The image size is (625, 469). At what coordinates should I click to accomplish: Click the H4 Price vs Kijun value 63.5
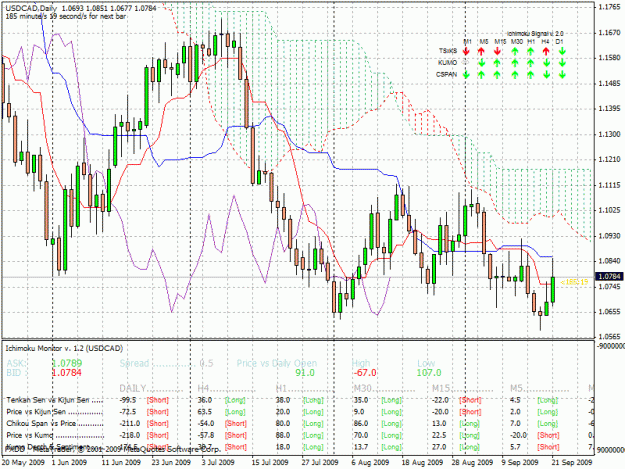(205, 412)
